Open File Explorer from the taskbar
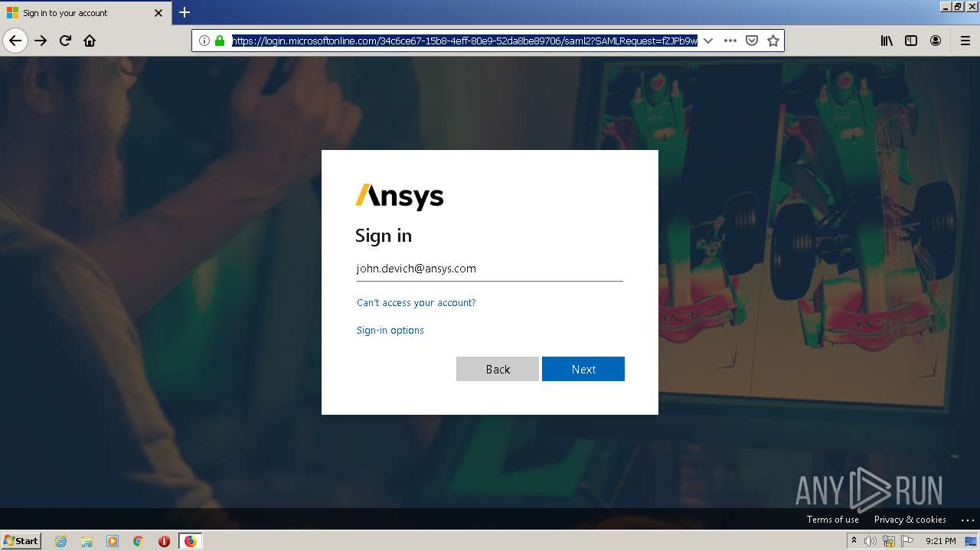 (x=87, y=541)
